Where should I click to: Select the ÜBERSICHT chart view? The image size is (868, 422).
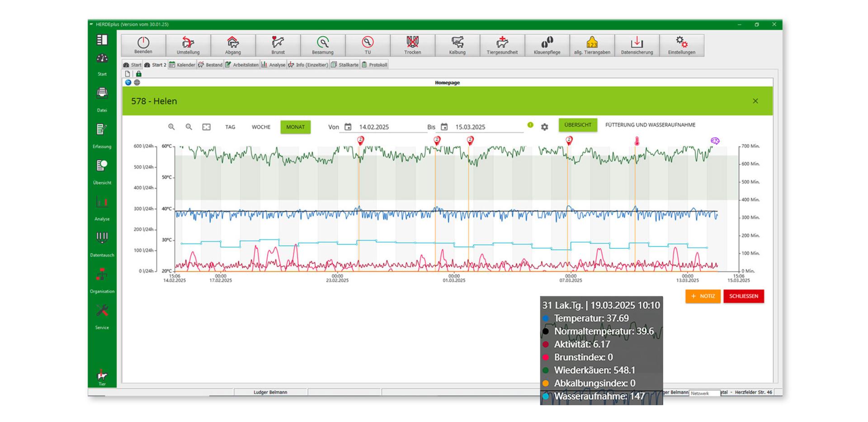(x=578, y=125)
